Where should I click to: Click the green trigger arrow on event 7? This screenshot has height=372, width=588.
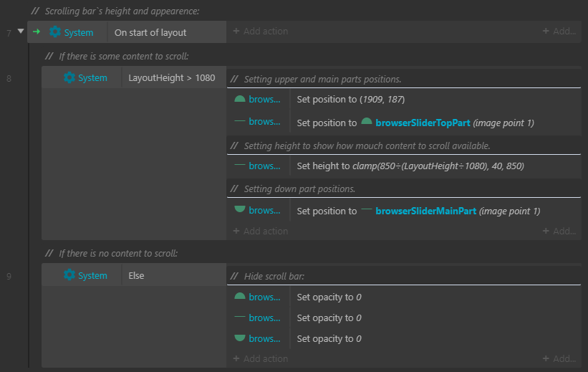coord(37,32)
